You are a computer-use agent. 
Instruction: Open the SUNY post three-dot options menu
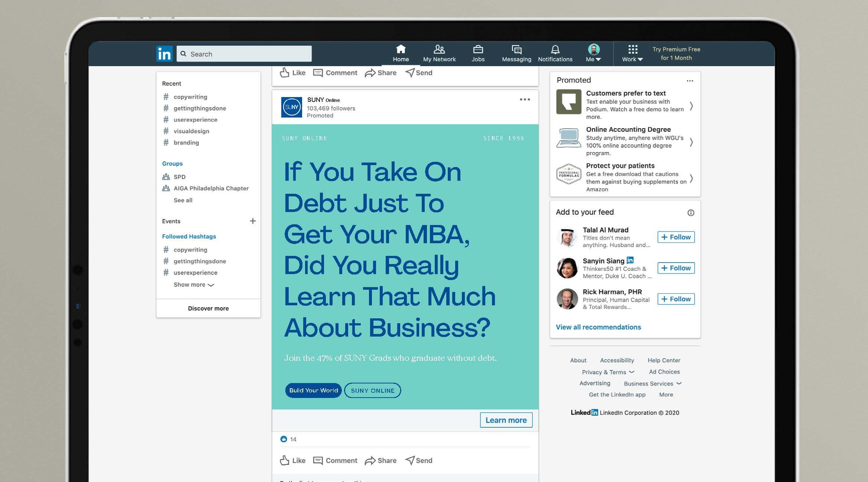[525, 99]
